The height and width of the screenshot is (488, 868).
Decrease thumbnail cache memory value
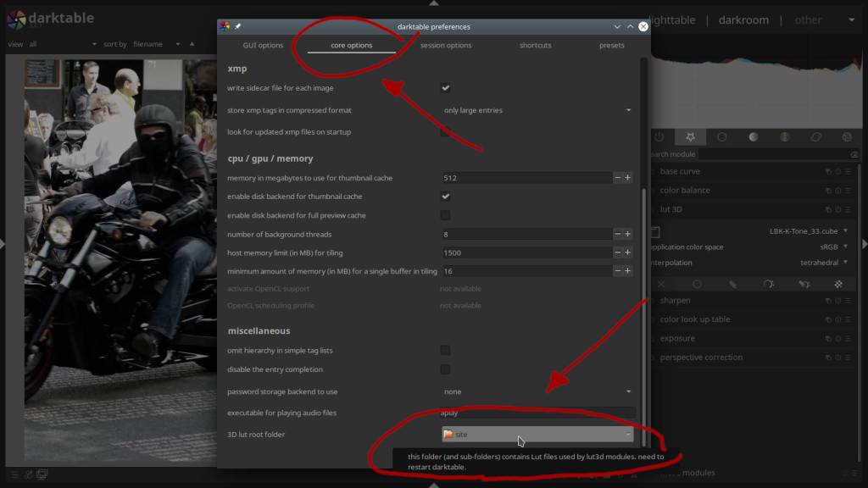(617, 178)
